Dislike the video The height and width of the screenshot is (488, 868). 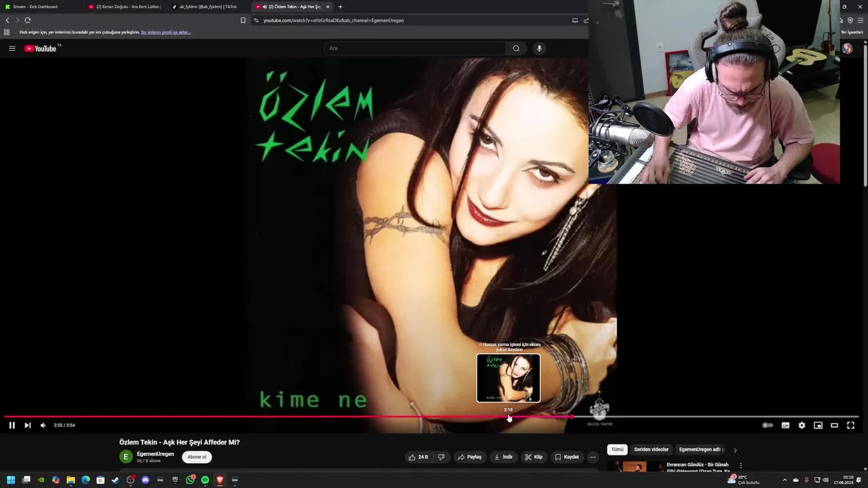[x=441, y=457]
